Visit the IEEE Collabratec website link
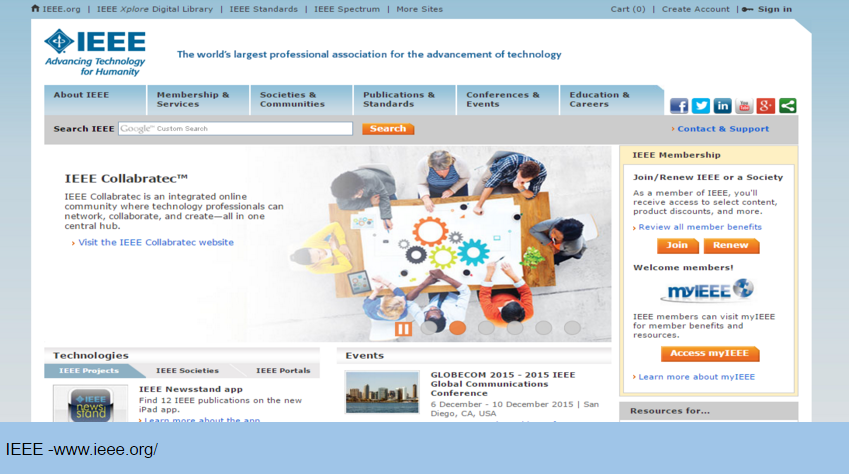Image resolution: width=849 pixels, height=474 pixels. click(156, 243)
